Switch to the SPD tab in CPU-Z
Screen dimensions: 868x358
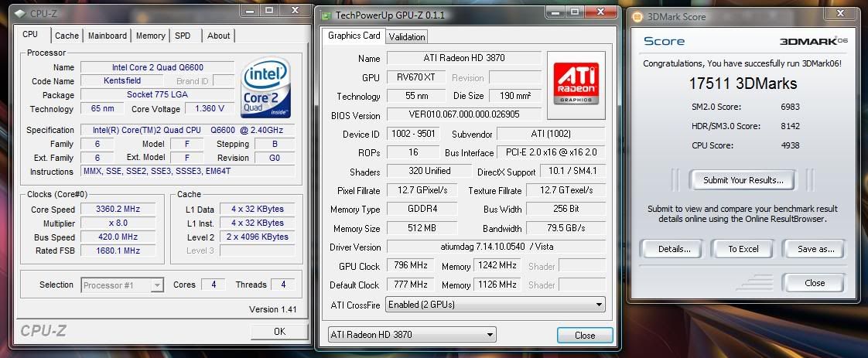183,36
